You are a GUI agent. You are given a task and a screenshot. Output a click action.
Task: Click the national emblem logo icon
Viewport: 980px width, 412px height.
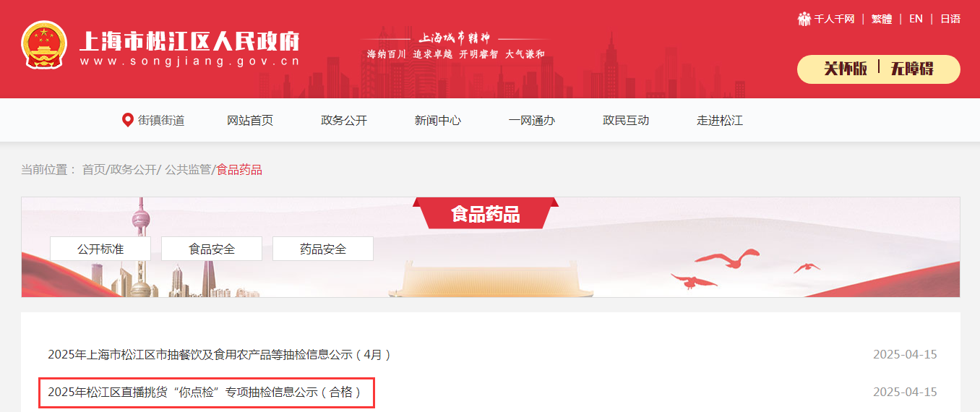tap(44, 46)
